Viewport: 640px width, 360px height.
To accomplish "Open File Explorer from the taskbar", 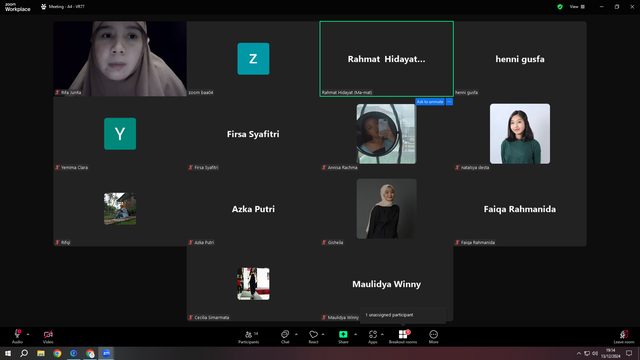I will click(x=41, y=353).
